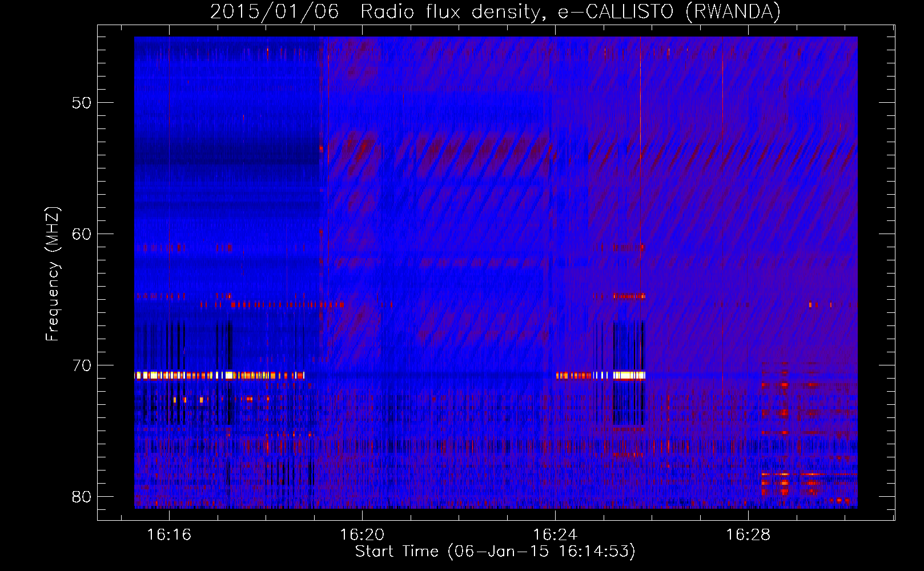Click the frequency tick label "50"

point(82,103)
